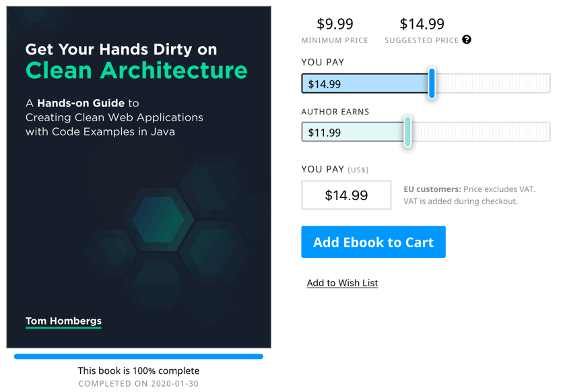Image resolution: width=561 pixels, height=392 pixels.
Task: Add the ebook to cart
Action: tap(373, 242)
